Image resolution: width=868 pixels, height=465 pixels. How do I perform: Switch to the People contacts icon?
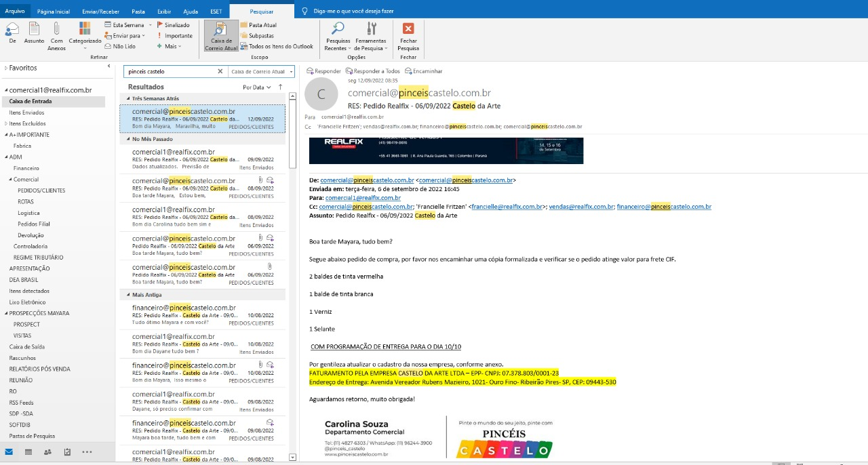click(47, 452)
